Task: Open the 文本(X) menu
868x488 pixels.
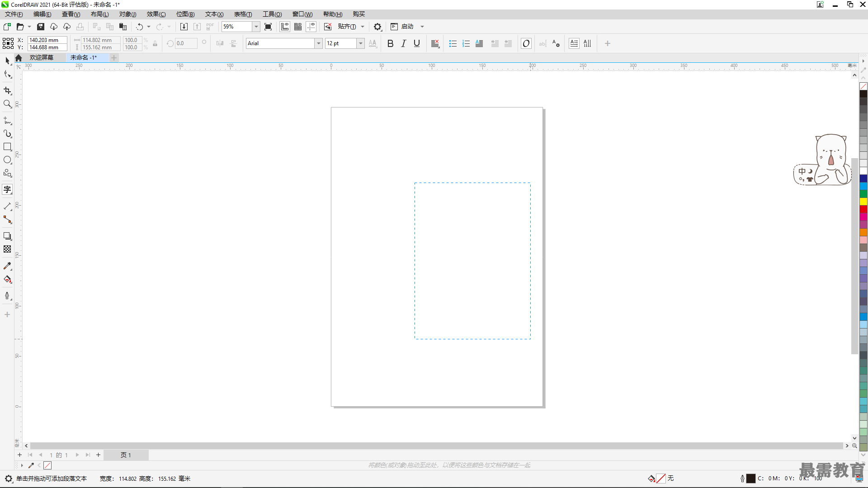Action: 214,14
